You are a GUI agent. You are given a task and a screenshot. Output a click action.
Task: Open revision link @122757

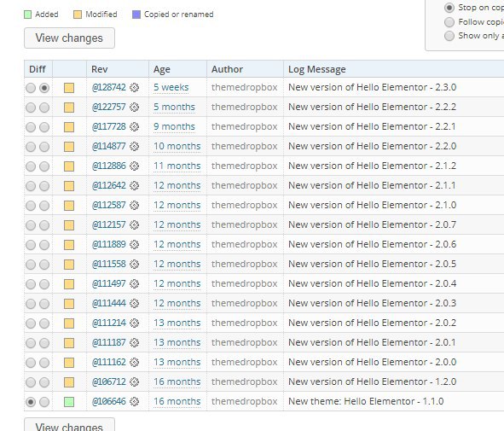click(x=109, y=107)
